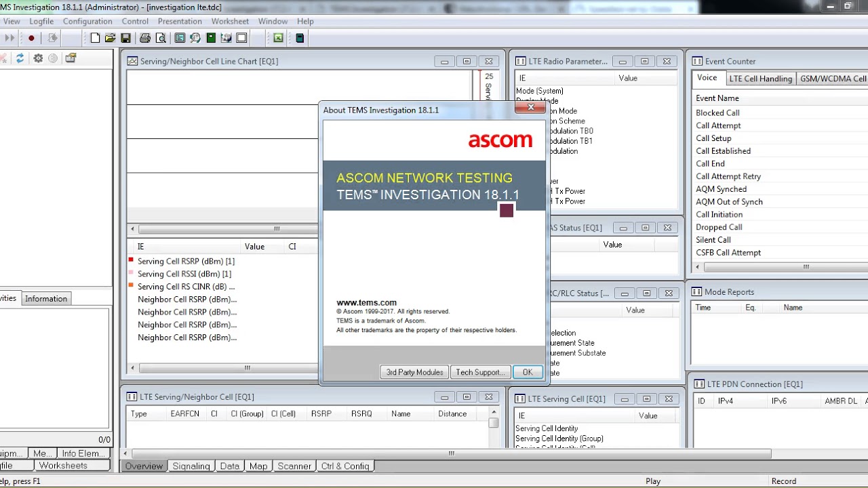The width and height of the screenshot is (868, 488).
Task: Click the Print Preview magnifier toolbar icon
Action: (x=160, y=38)
